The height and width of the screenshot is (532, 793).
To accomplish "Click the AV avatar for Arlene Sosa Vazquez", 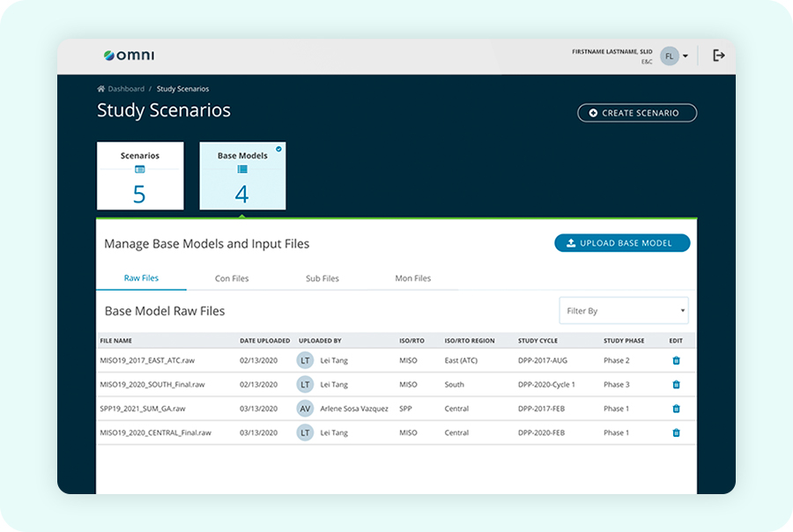I will pos(305,409).
